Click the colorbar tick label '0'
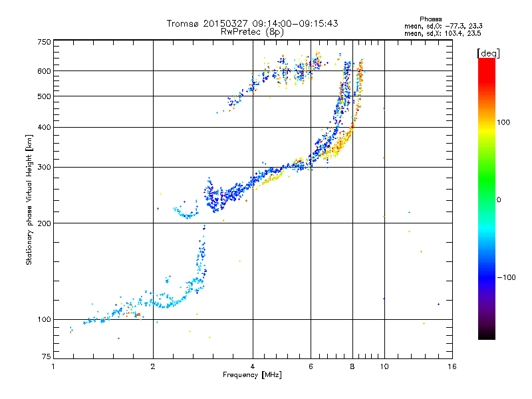The height and width of the screenshot is (399, 532). [498, 200]
